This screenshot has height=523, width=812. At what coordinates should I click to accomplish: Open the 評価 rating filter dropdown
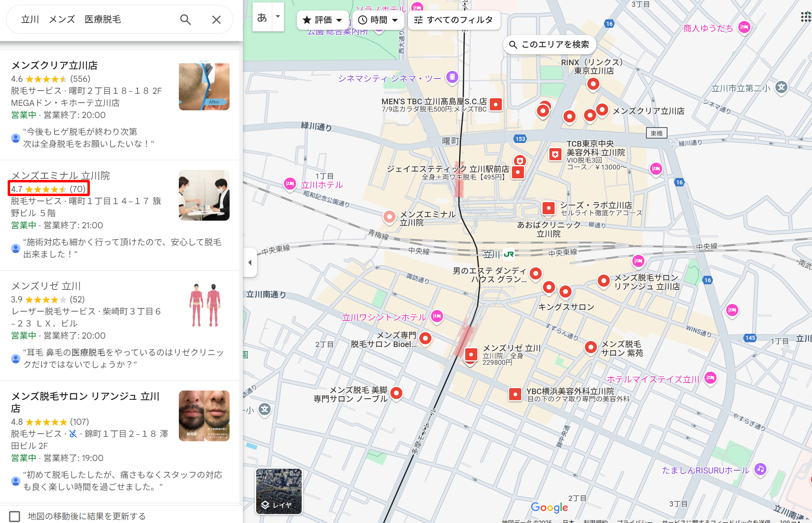pos(322,20)
